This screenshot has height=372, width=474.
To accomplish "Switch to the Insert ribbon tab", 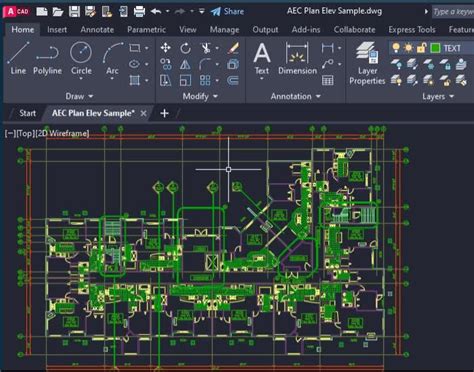I will 57,30.
